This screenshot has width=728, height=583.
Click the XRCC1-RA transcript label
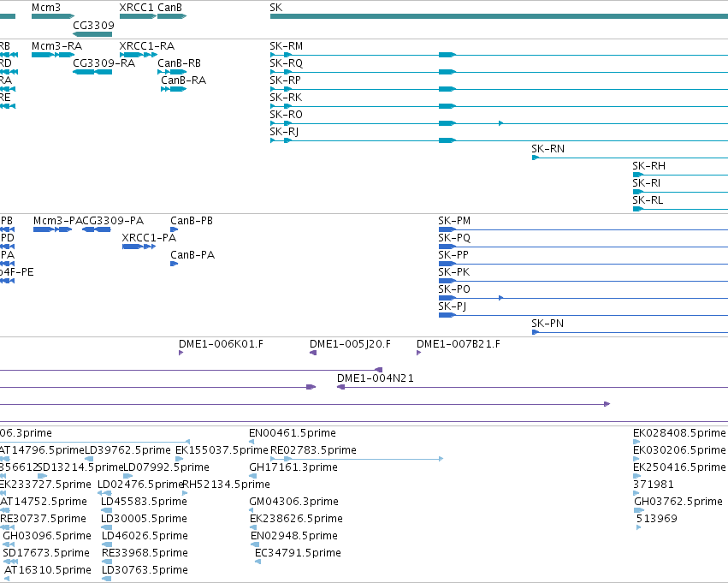[x=147, y=46]
